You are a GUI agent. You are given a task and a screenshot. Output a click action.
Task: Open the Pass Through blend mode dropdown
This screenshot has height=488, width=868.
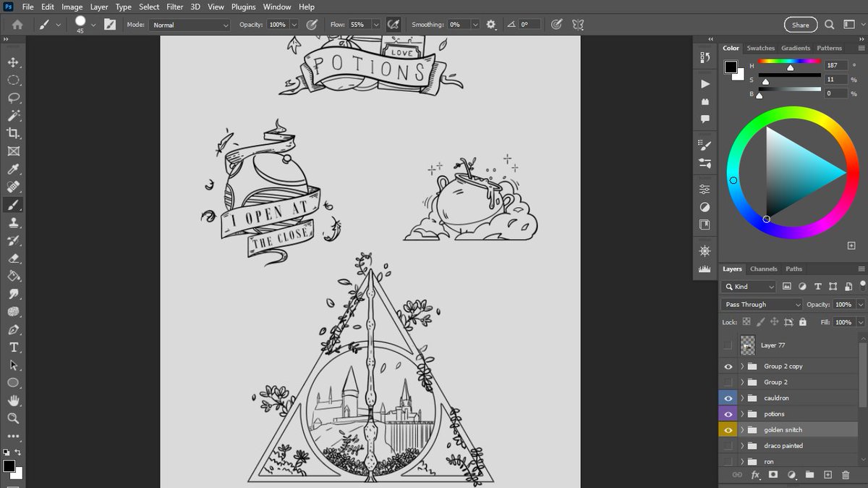[762, 305]
